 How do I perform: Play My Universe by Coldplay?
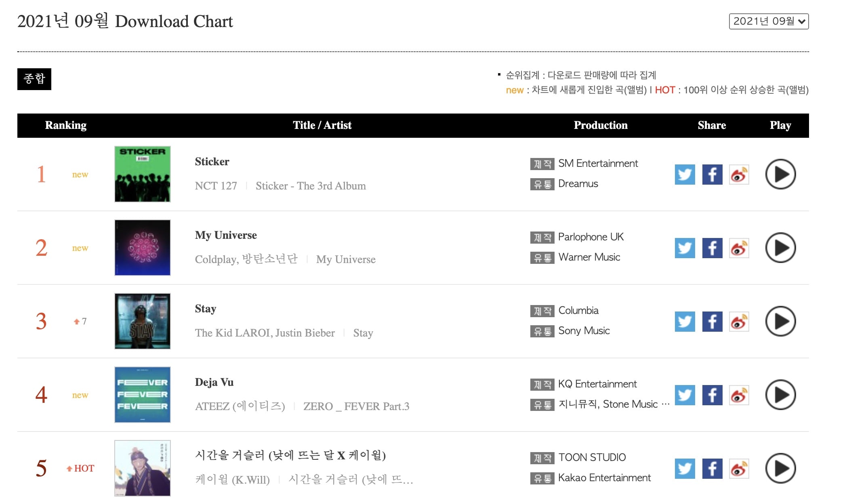click(780, 248)
